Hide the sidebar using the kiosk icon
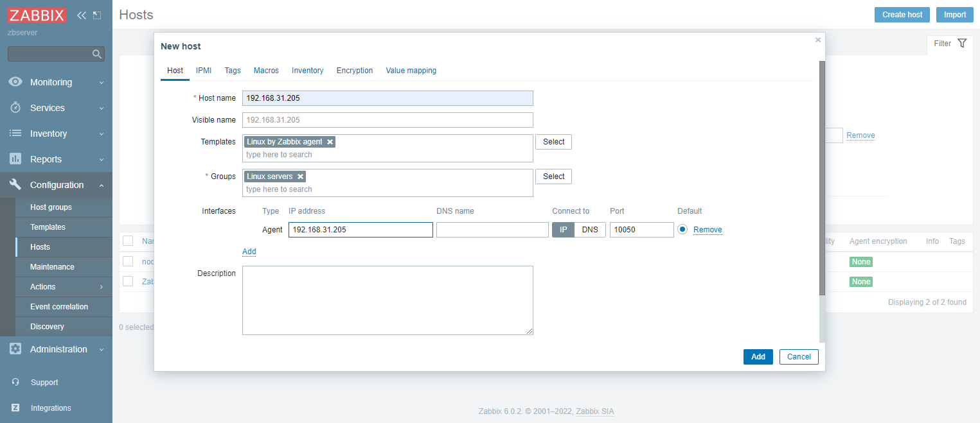This screenshot has width=980, height=423. pos(97,15)
